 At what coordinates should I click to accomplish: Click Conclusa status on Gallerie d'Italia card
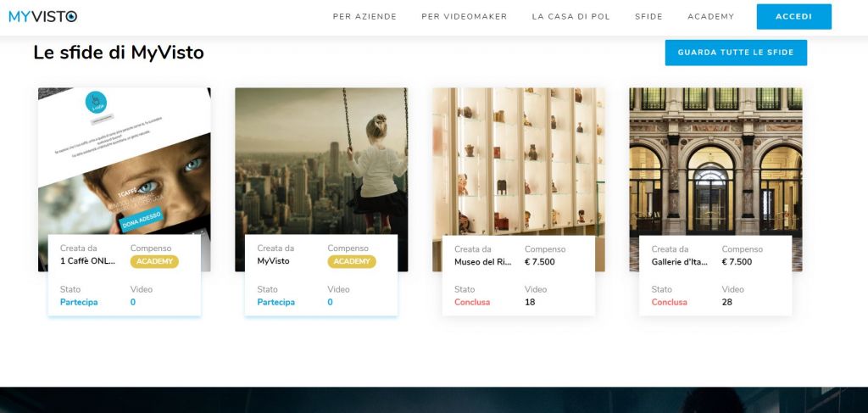[x=670, y=302]
